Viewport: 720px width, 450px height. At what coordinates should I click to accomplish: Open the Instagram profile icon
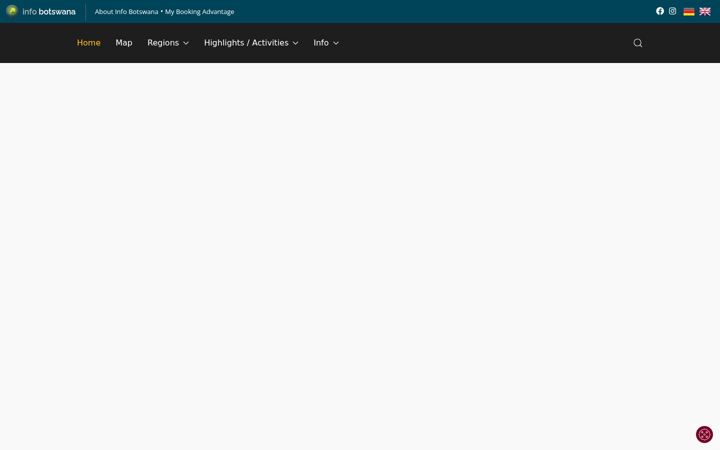pyautogui.click(x=672, y=11)
